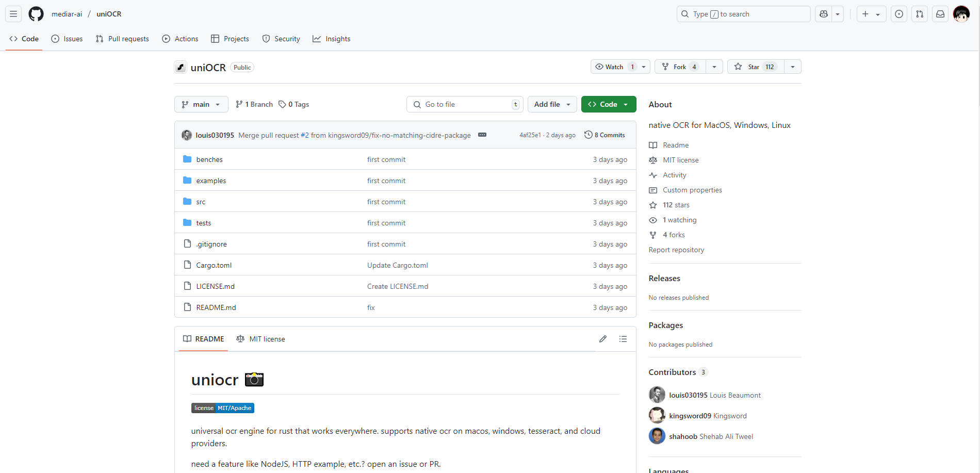The image size is (980, 473).
Task: View the 8 Commits history
Action: click(x=605, y=135)
